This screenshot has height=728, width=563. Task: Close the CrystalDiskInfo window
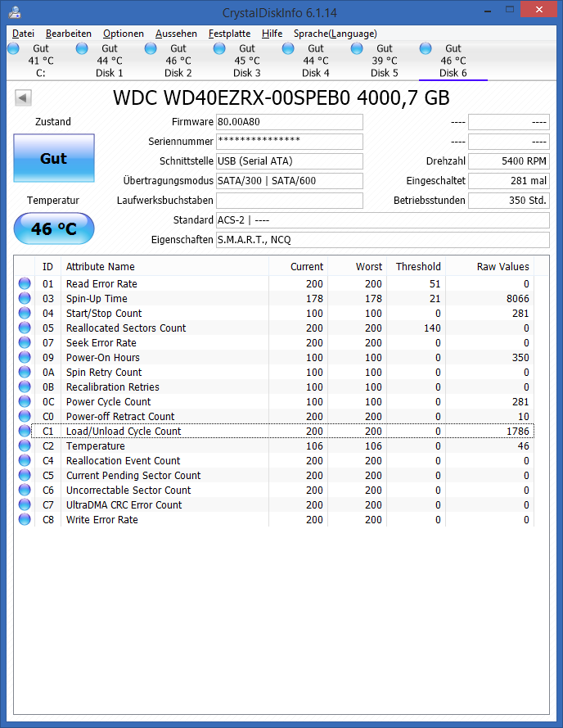coord(539,10)
